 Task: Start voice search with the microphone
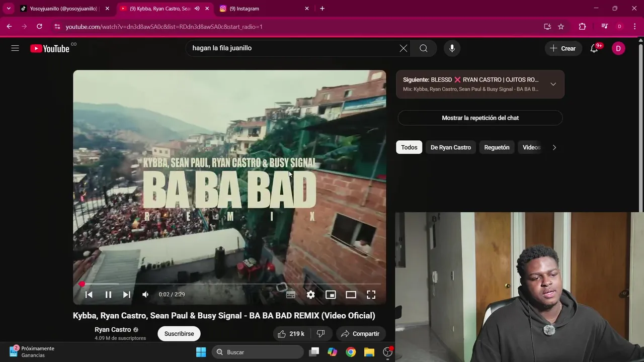point(452,48)
